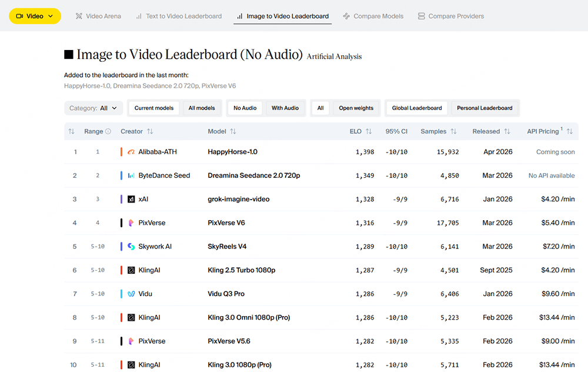Expand the Category: All dropdown
Screen dimensions: 588x372
tap(93, 108)
